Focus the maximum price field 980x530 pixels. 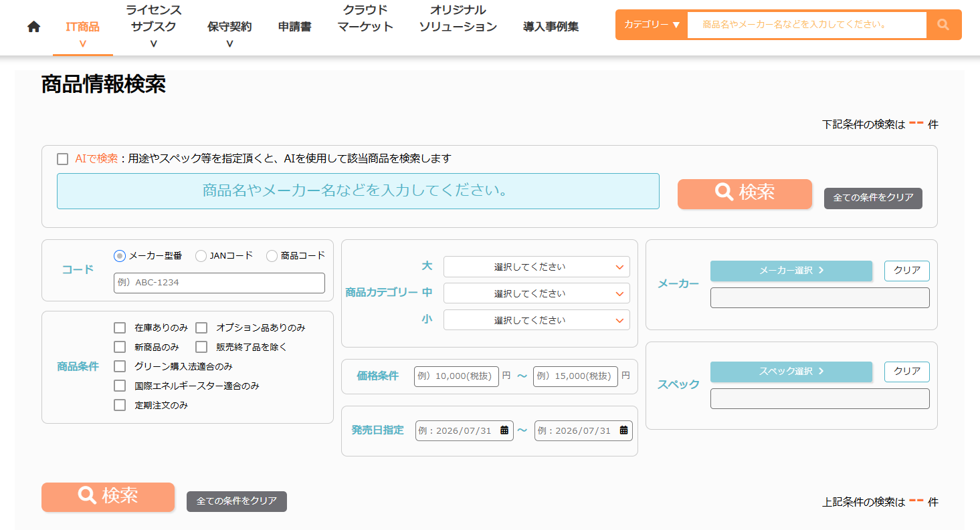click(x=575, y=376)
